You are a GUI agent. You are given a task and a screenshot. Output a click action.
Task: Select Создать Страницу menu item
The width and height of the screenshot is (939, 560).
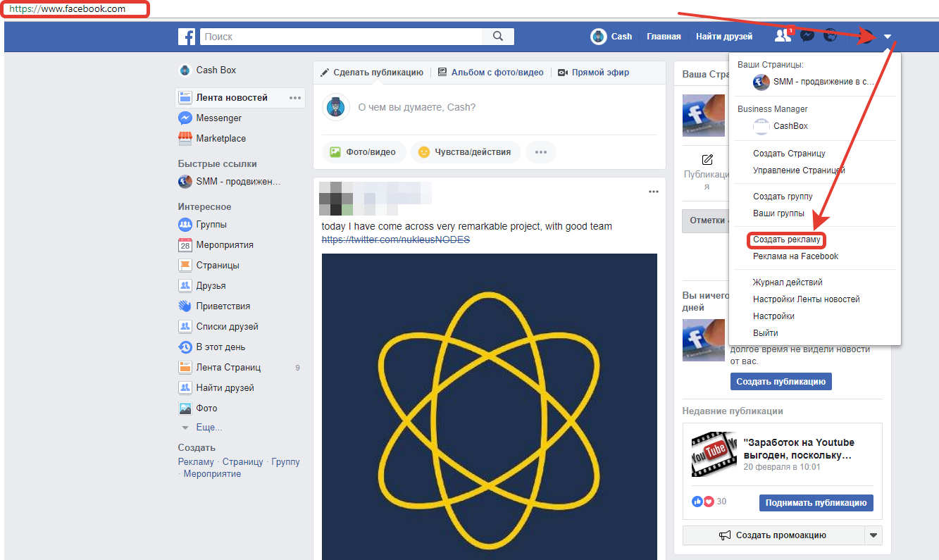[789, 154]
